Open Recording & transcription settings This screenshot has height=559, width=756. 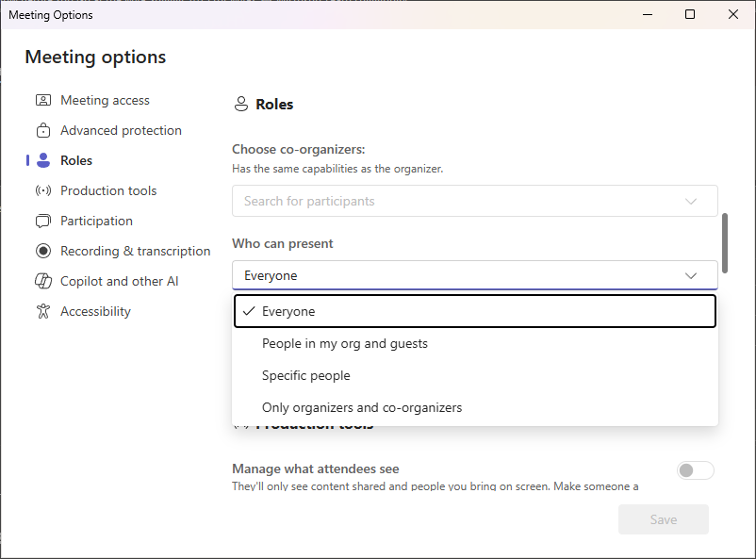pos(135,252)
